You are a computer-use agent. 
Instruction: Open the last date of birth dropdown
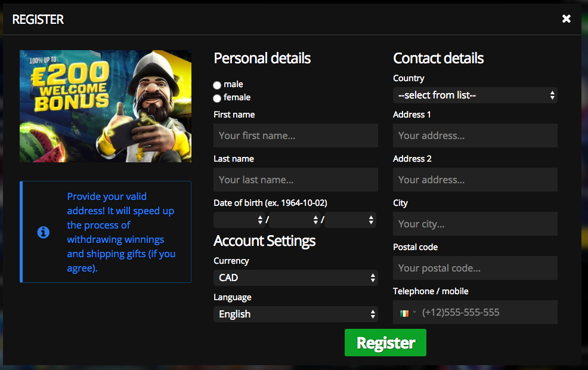click(x=351, y=220)
